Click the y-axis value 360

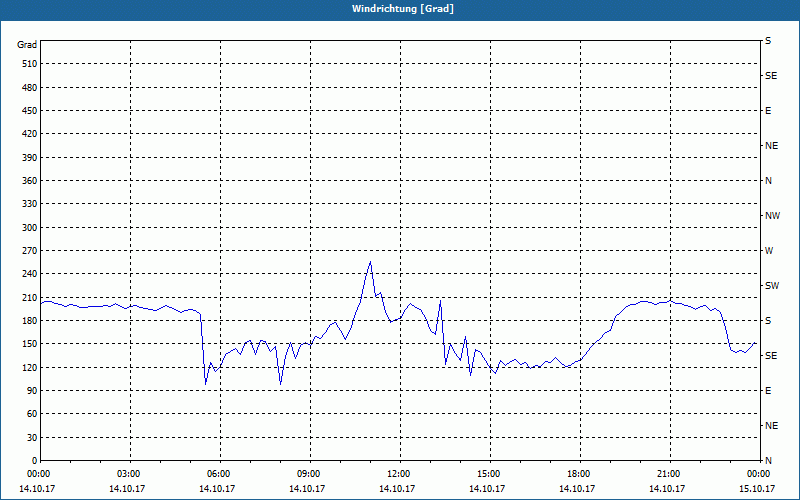coord(30,181)
